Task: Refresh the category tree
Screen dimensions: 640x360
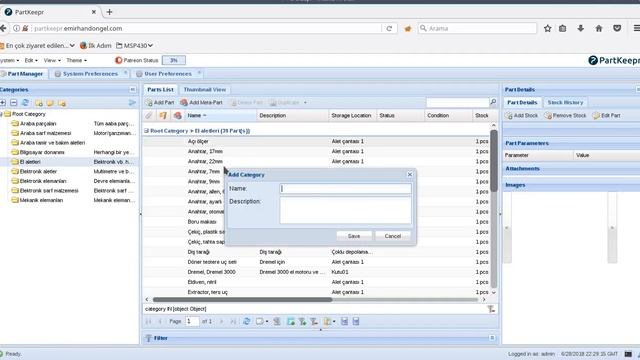Action: pos(25,103)
